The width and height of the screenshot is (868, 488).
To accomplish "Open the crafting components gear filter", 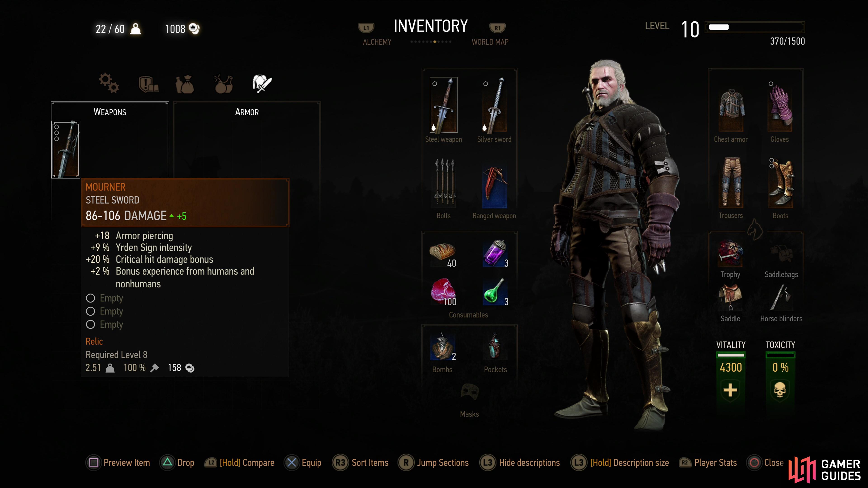I will 108,83.
